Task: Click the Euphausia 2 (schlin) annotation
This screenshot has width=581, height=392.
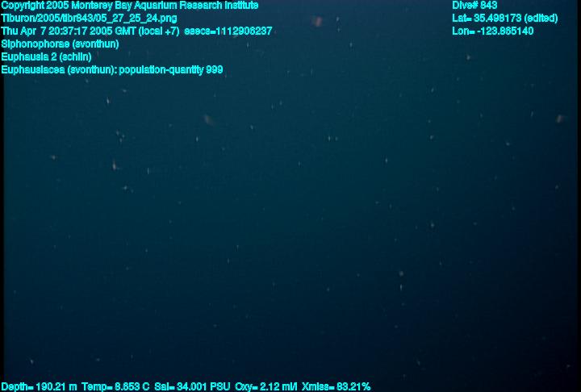Action: pyautogui.click(x=46, y=57)
